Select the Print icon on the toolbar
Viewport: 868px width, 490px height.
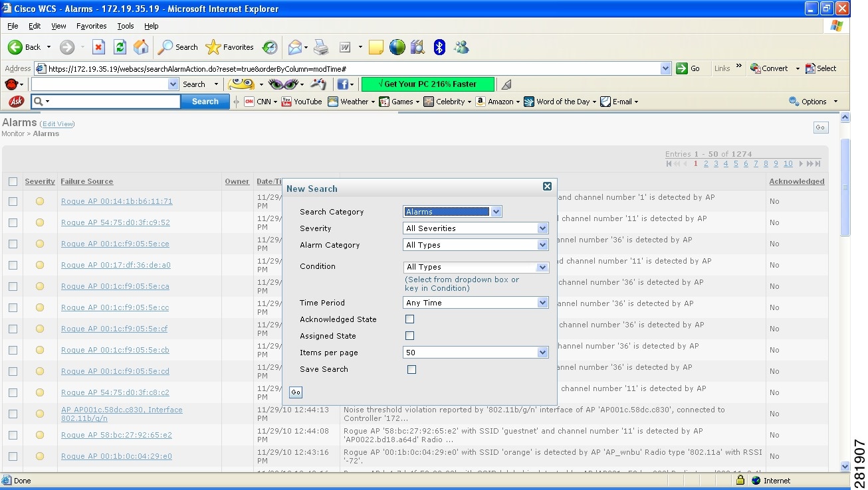321,47
